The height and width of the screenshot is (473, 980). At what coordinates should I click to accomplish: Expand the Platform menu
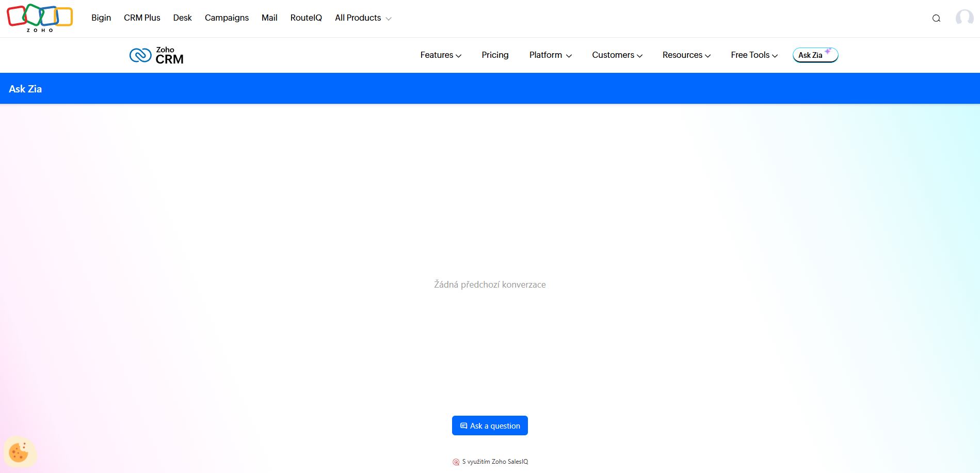pos(550,55)
